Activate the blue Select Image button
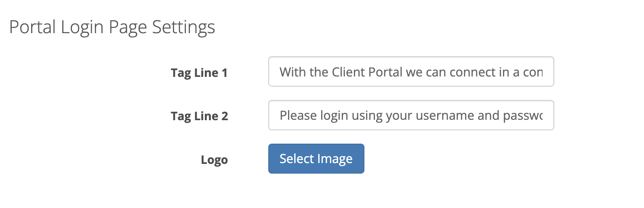The height and width of the screenshot is (208, 644). pos(316,159)
